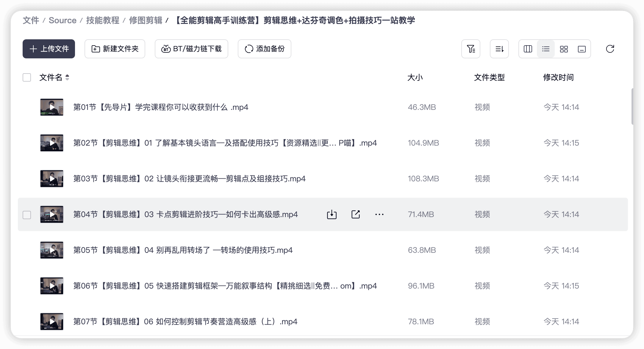Open the more options menu for 第04节
The height and width of the screenshot is (349, 644).
pos(379,214)
